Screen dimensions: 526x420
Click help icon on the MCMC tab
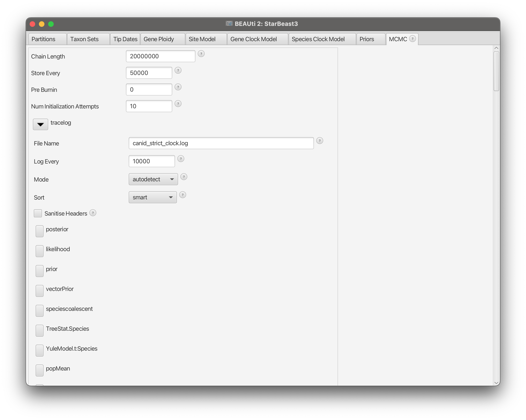pos(413,39)
